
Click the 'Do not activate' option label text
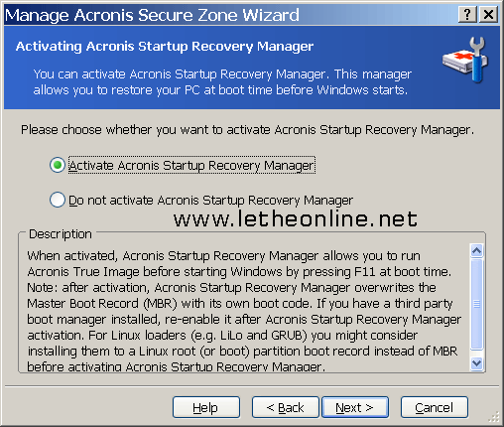pos(210,201)
